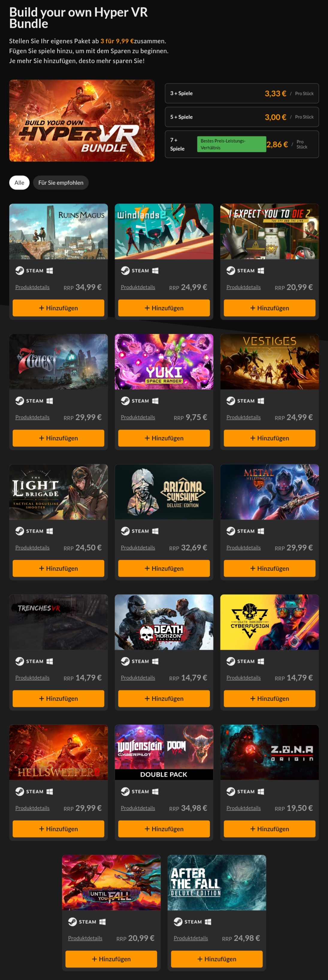Click the Steam icon under Z.O.N.A Origin
328x980 pixels.
pos(231,791)
